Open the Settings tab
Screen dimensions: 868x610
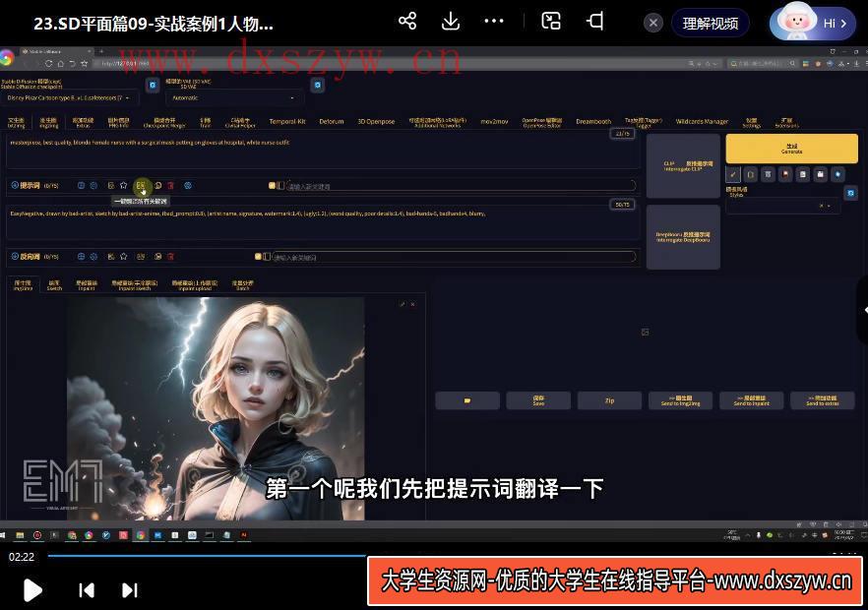pyautogui.click(x=752, y=122)
